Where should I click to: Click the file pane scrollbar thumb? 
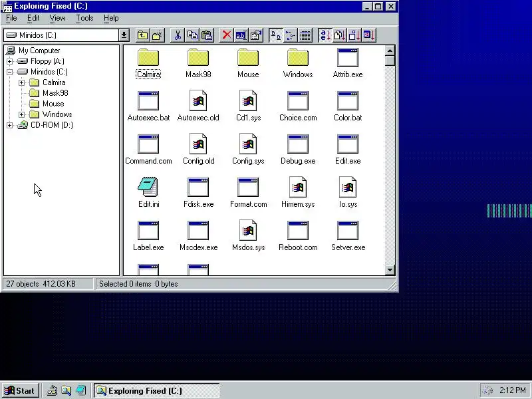(x=390, y=61)
